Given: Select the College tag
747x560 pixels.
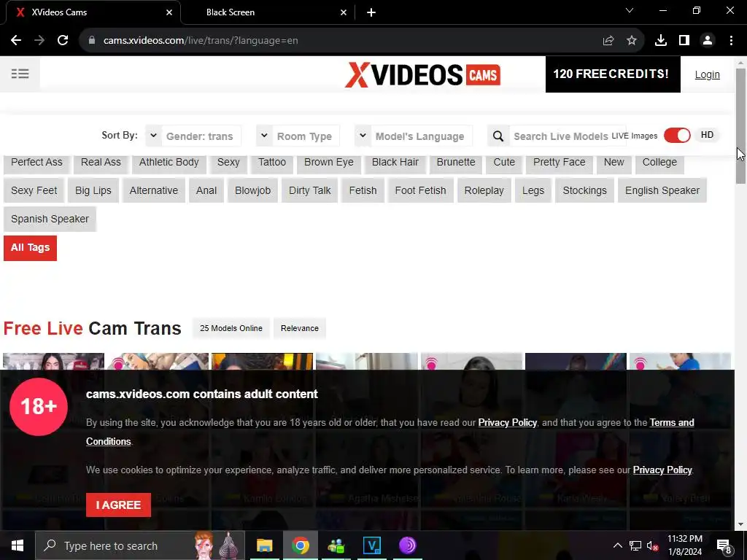Looking at the screenshot, I should pyautogui.click(x=659, y=163).
